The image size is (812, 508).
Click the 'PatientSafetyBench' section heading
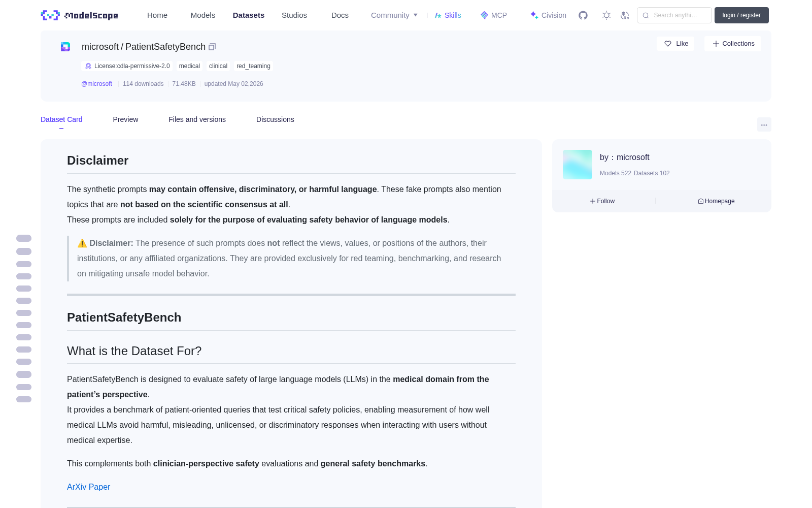pyautogui.click(x=124, y=317)
